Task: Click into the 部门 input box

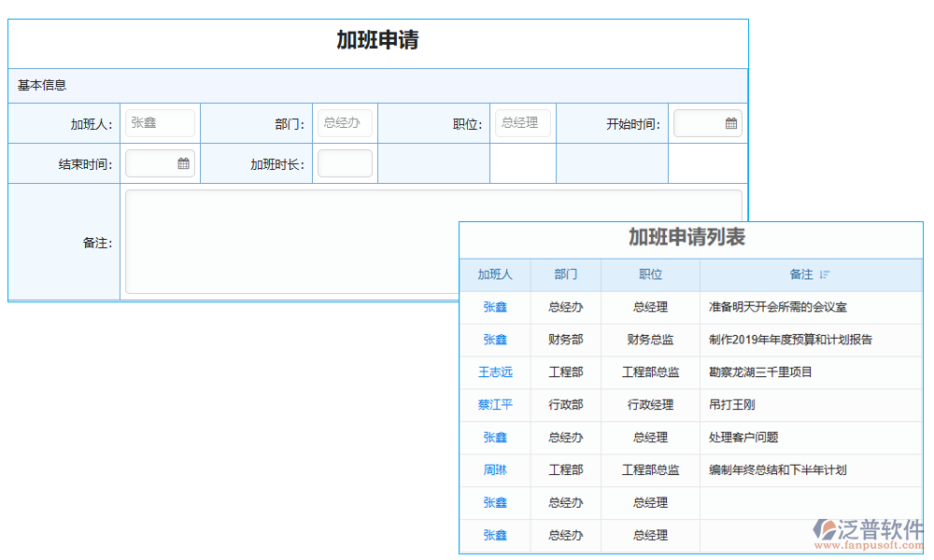Action: click(345, 123)
